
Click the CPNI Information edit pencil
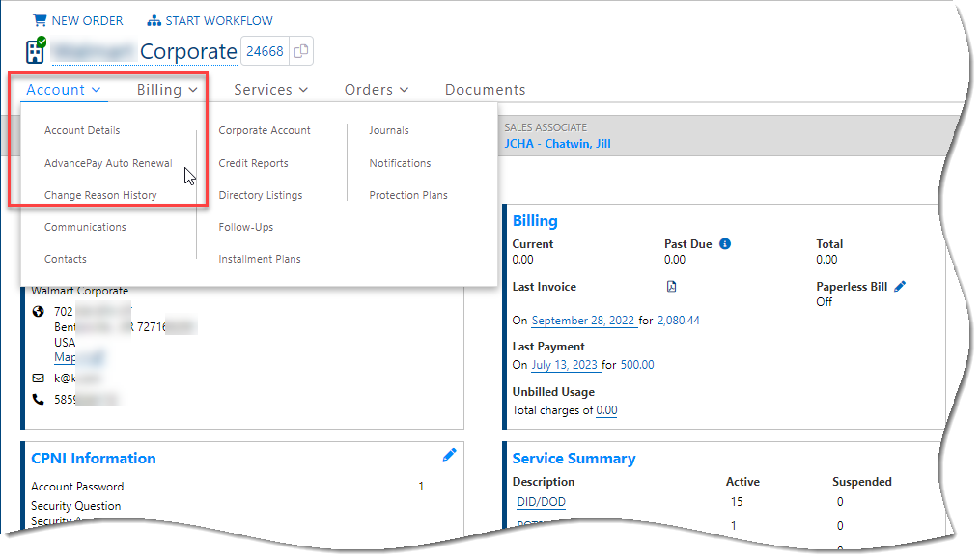click(449, 457)
